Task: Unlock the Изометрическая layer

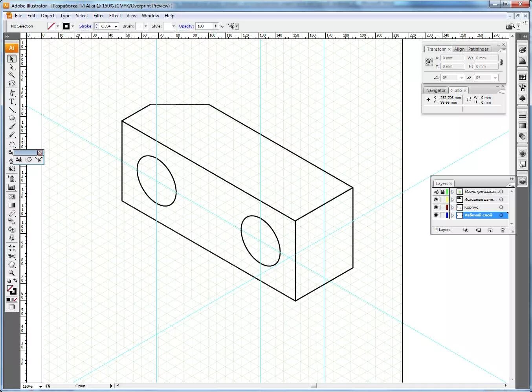Action: tap(442, 192)
